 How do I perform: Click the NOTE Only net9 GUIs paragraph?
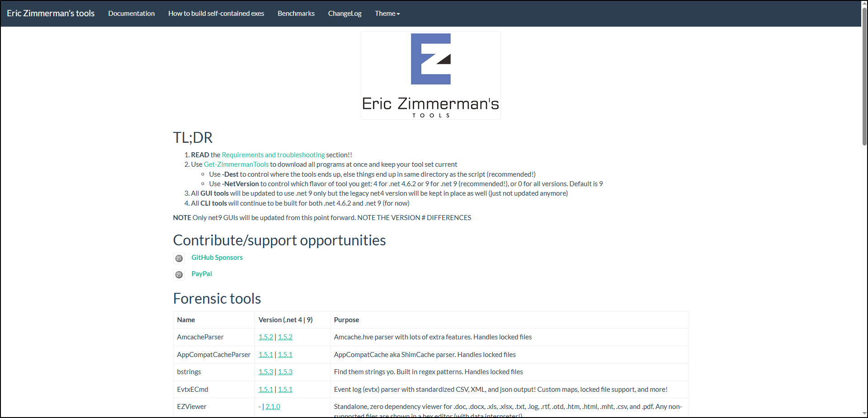click(322, 218)
